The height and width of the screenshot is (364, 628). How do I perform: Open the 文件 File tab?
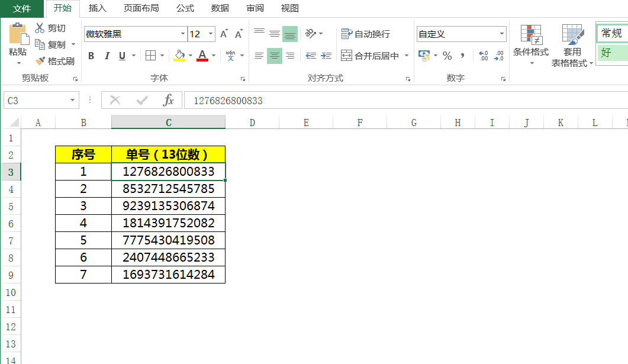(x=22, y=8)
